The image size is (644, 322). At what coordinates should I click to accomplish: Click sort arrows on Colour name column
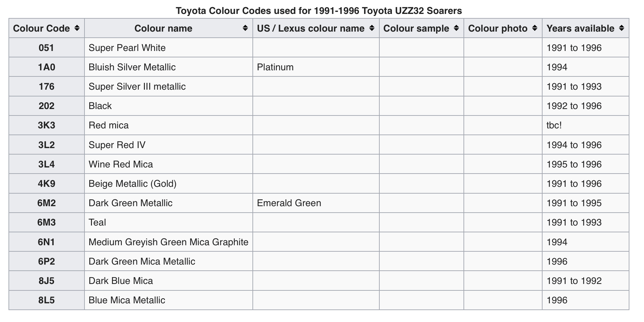[x=245, y=28]
